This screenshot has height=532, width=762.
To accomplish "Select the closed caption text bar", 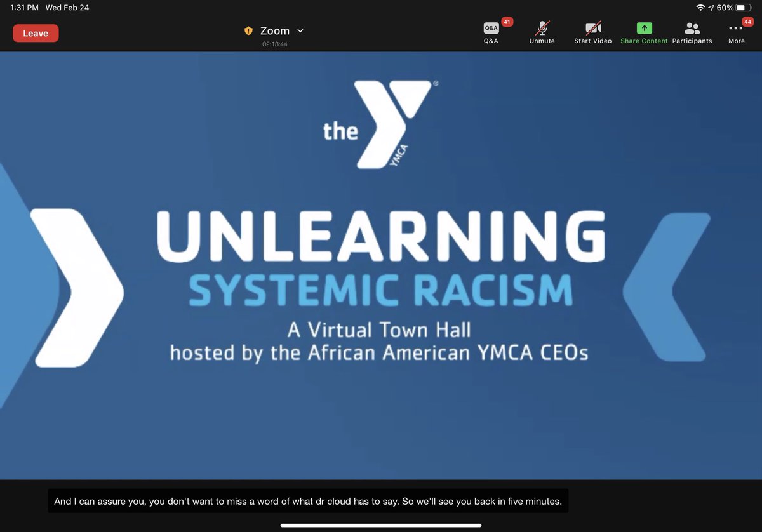I will [x=308, y=501].
